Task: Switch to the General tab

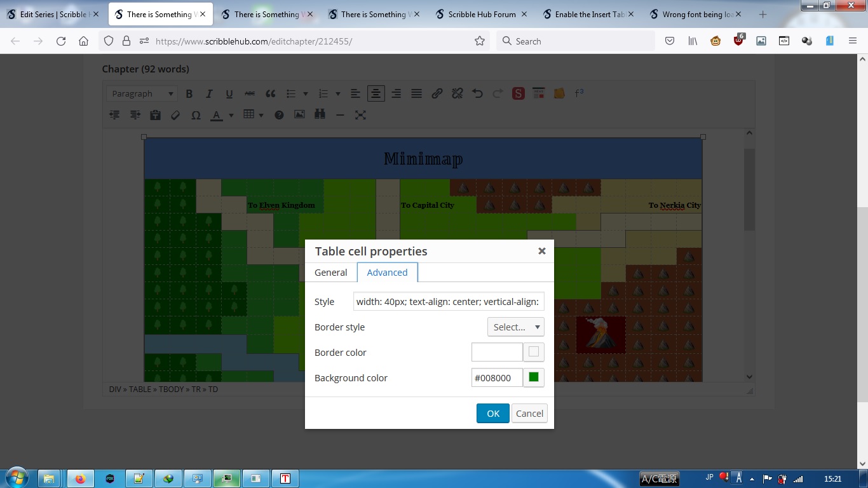Action: (330, 273)
